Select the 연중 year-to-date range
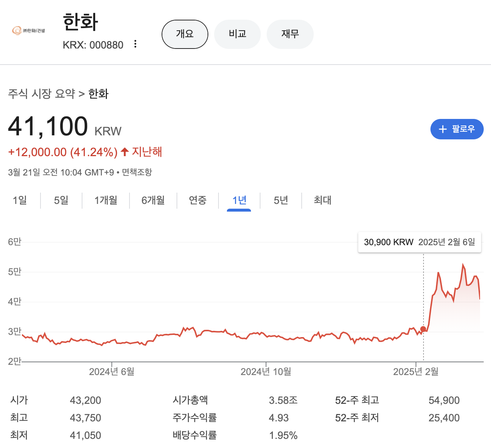 click(198, 200)
